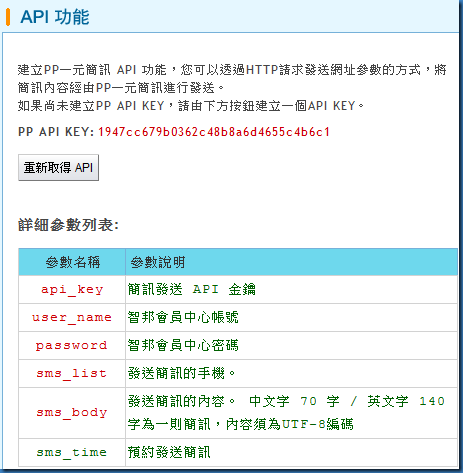Select the PP API KEY value 1947cc679b0362c48b8a6d4655c4b6c1
Viewport: 463px width, 473px height.
click(x=214, y=132)
